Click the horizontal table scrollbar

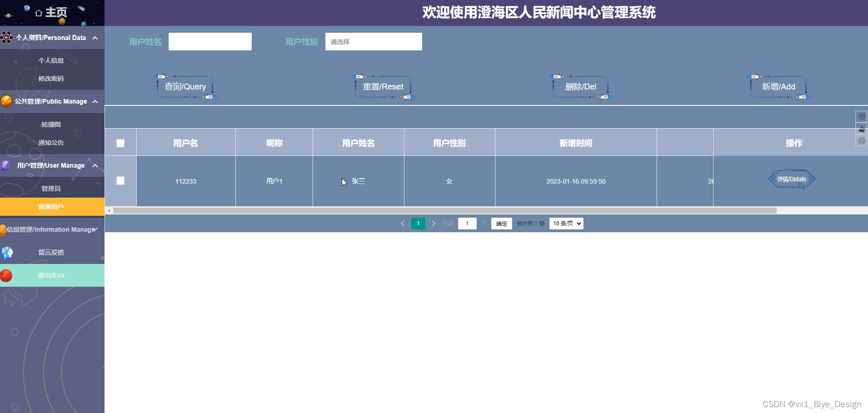445,210
